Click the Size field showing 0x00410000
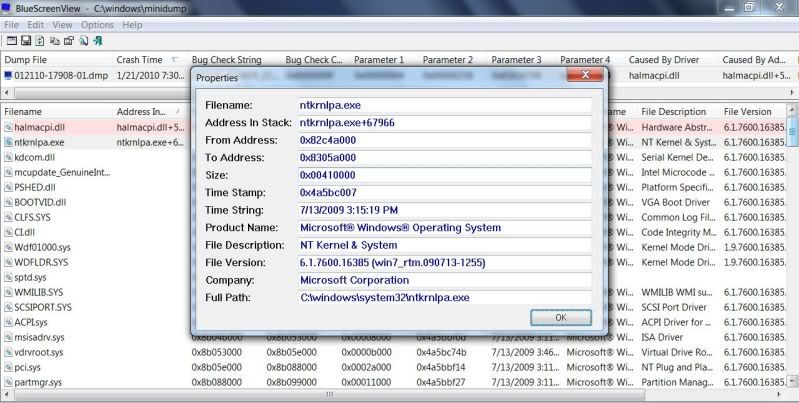Screen dimensions: 799x403 tap(445, 175)
